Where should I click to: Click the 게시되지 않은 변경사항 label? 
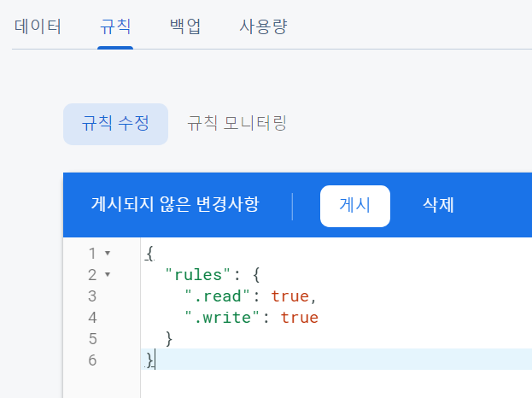tap(175, 205)
